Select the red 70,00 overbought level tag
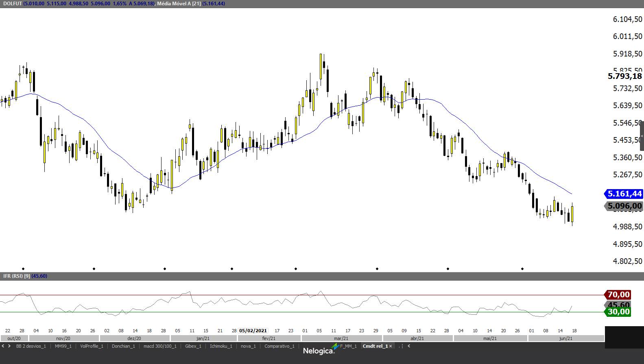The image size is (644, 364). 618,294
